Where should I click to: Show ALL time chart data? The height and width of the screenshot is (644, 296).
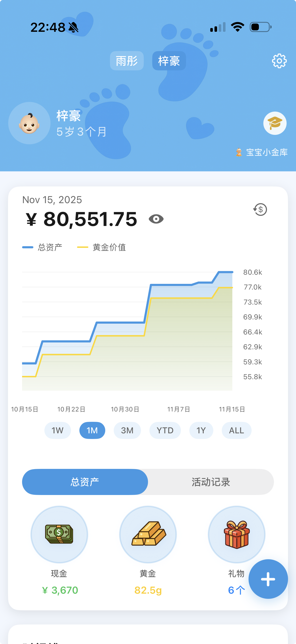(x=236, y=431)
